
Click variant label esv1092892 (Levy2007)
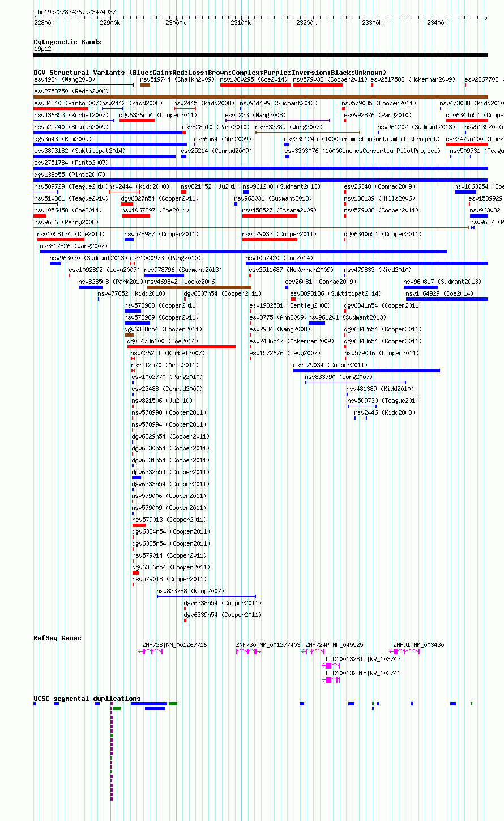(104, 270)
